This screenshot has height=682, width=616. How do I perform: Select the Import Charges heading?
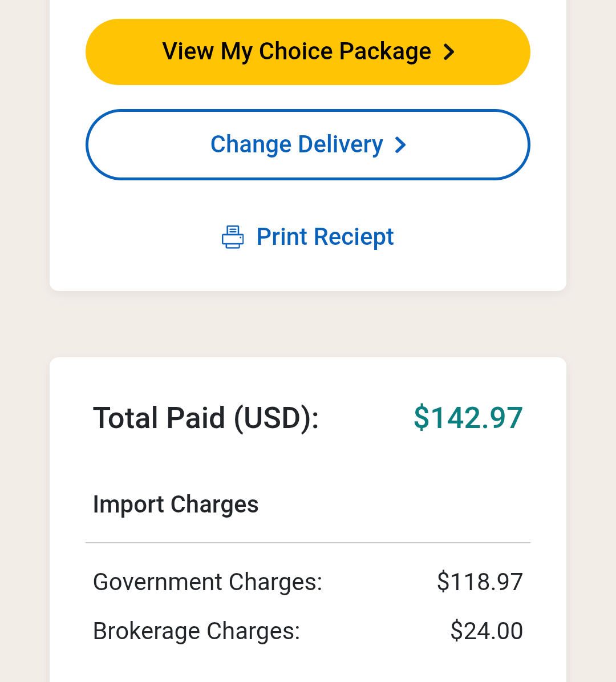coord(176,505)
